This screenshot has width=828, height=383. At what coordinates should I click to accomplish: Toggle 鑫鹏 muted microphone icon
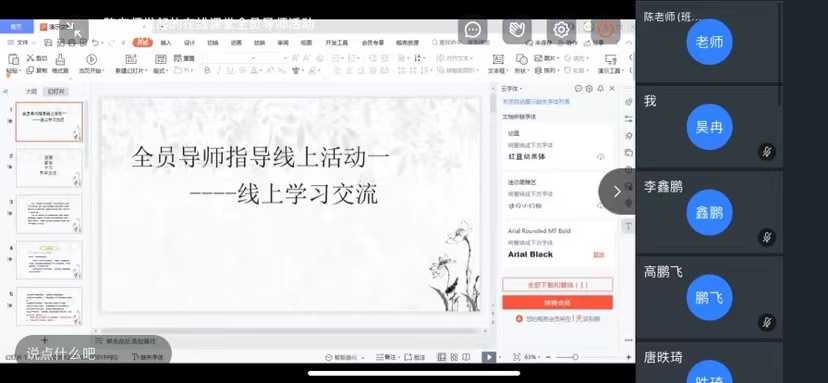pyautogui.click(x=767, y=237)
